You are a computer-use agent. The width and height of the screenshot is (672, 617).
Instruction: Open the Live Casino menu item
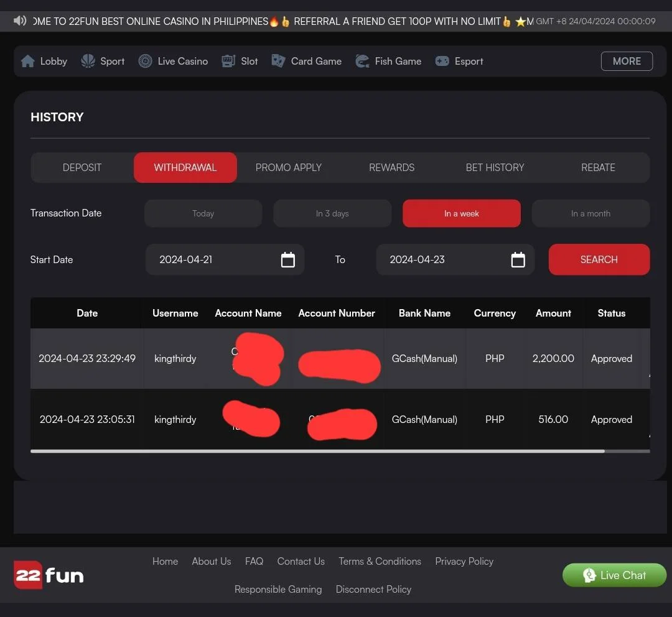coord(173,62)
